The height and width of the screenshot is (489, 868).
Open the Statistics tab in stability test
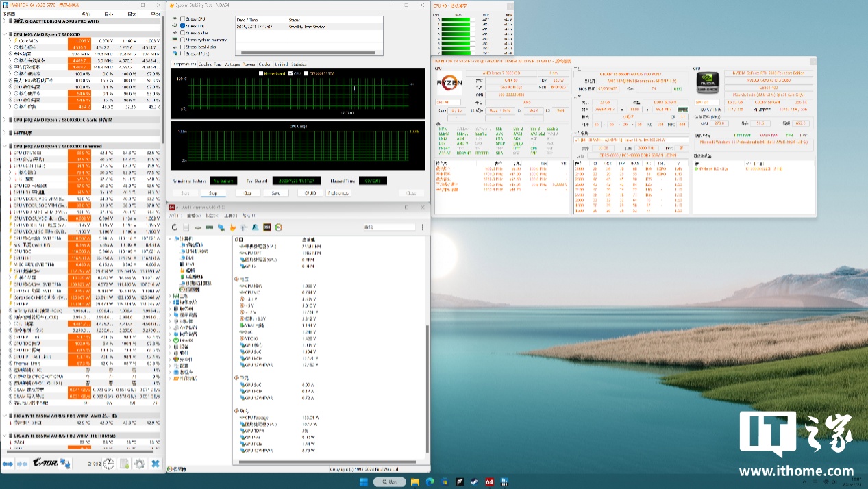click(x=298, y=64)
